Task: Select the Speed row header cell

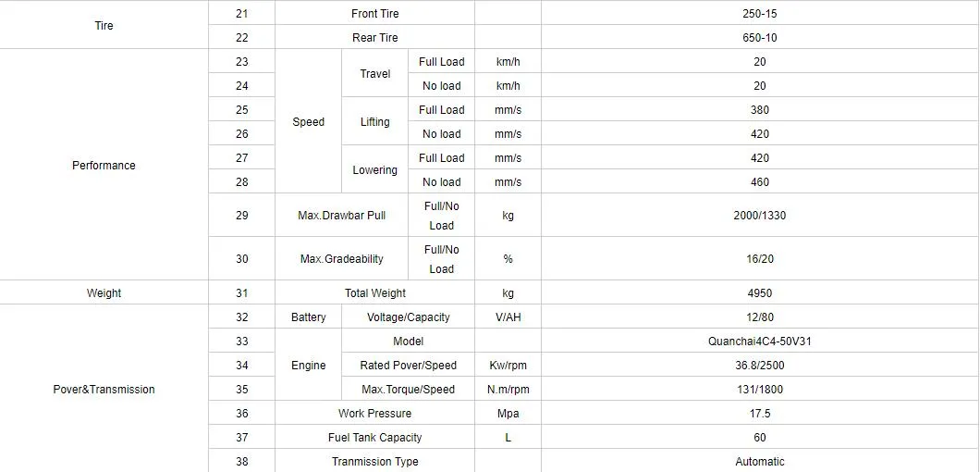Action: [x=308, y=122]
